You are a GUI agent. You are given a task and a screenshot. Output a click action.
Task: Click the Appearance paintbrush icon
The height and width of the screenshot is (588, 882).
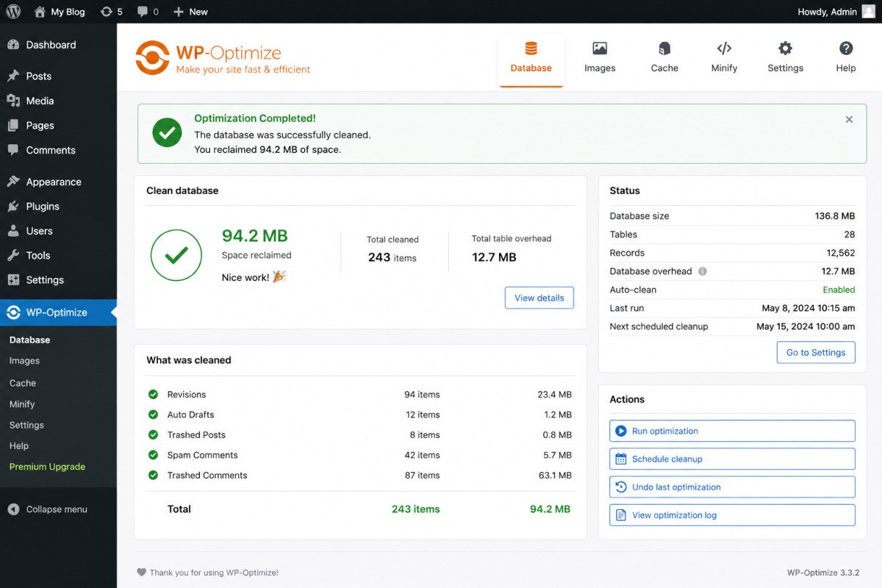pyautogui.click(x=13, y=182)
